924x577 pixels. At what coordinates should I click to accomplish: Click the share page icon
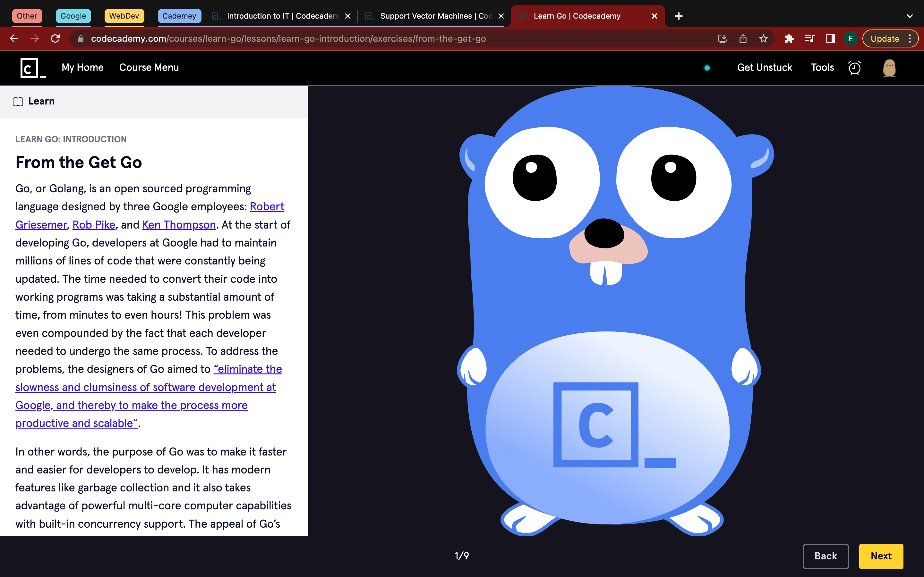tap(743, 38)
